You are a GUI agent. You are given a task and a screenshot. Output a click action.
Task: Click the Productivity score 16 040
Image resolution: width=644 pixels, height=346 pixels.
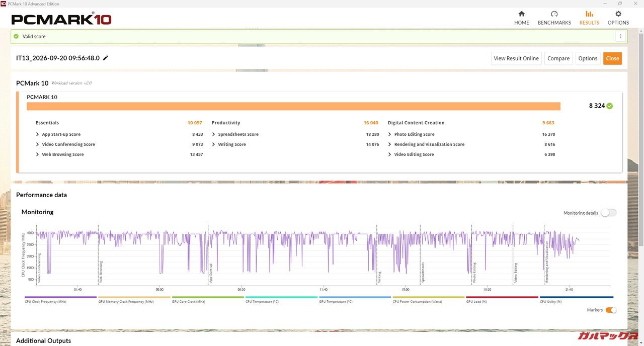click(371, 123)
